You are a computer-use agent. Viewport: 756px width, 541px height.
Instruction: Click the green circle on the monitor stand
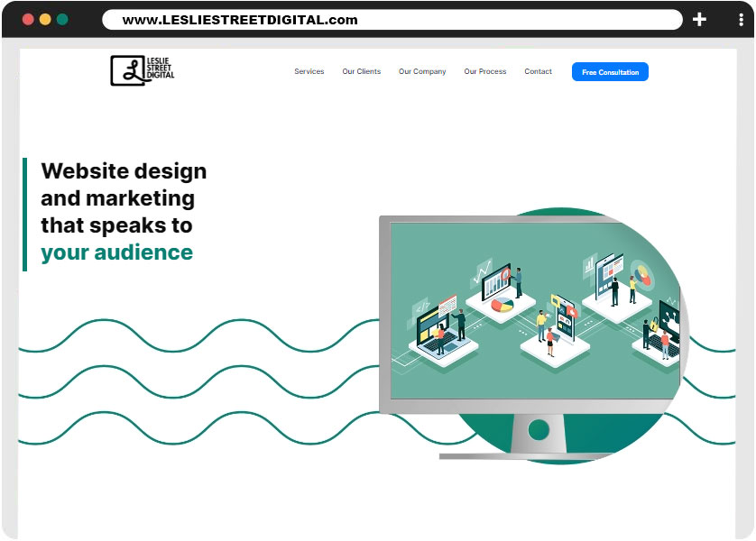[539, 429]
